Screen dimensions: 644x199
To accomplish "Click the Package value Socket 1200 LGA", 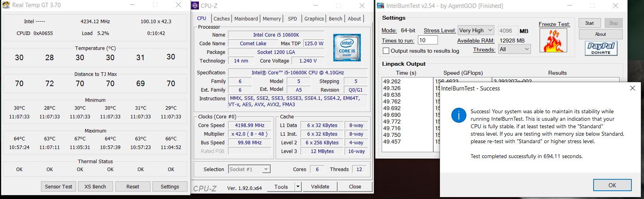I will [x=276, y=52].
